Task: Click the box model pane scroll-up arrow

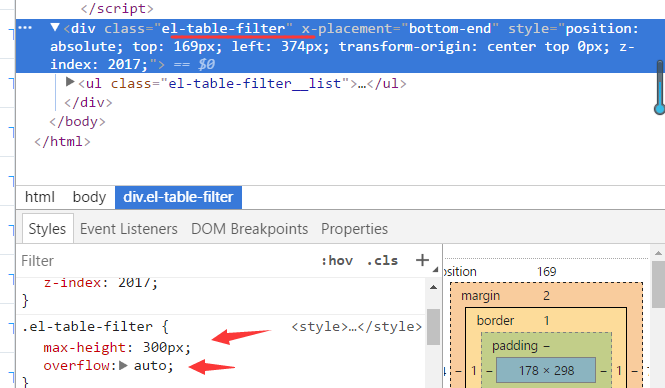Action: 658,253
